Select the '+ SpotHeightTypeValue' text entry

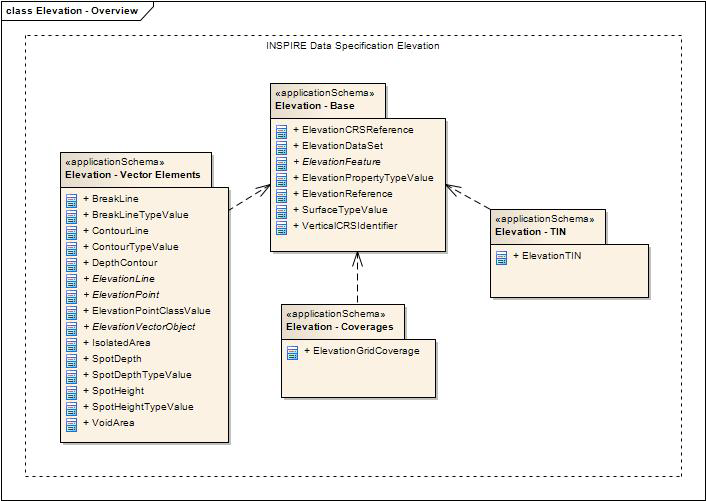pos(139,406)
